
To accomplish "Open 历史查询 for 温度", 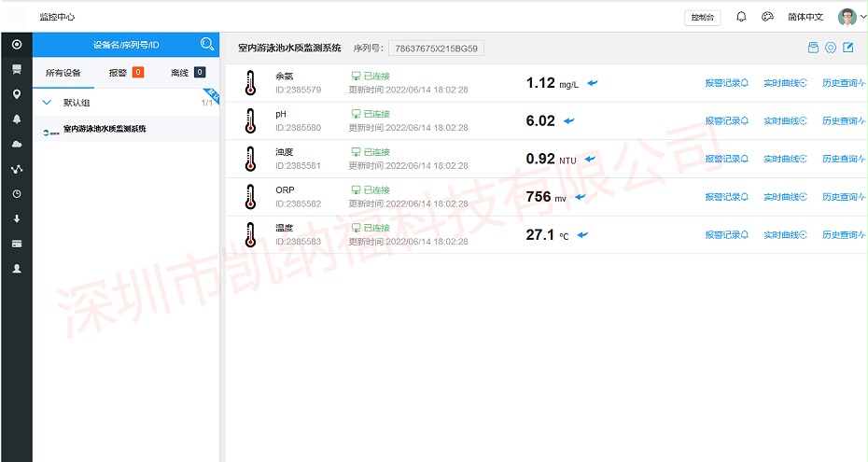I will 844,234.
